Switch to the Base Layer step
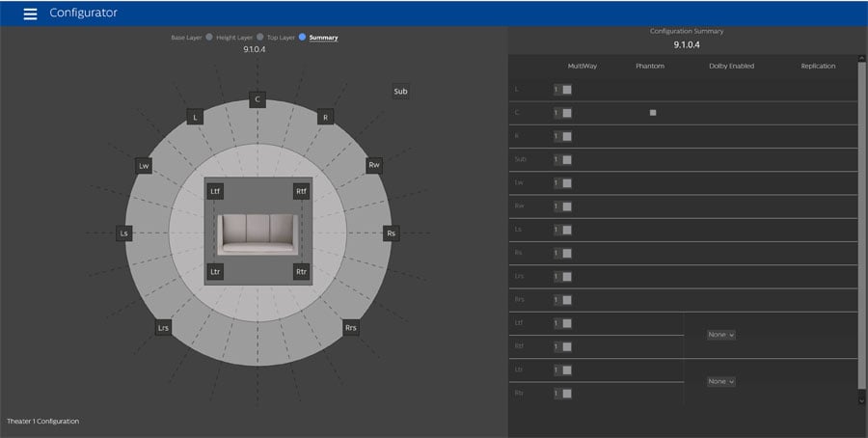Screen dimensions: 868x438 [209, 38]
